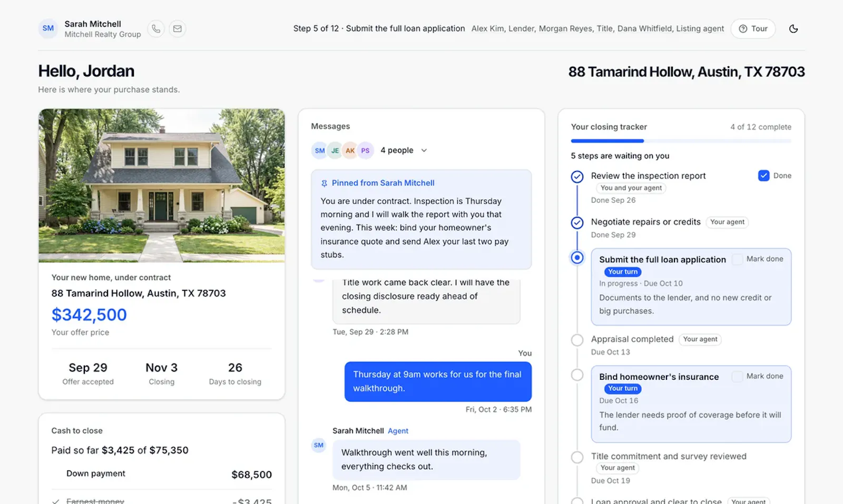Start the Tour
This screenshot has height=504, width=843.
[x=753, y=28]
